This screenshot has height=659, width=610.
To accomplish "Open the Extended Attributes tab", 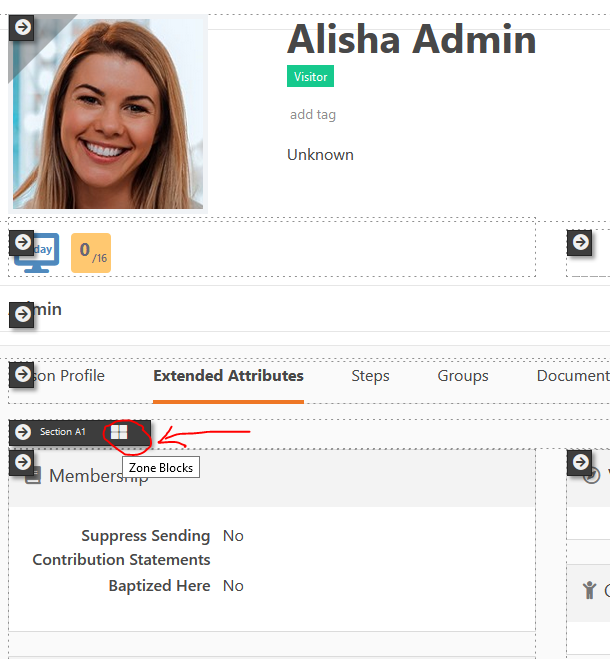I will [228, 376].
